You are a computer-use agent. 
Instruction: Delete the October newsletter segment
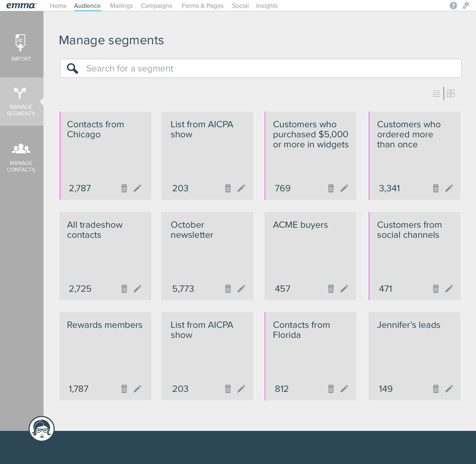tap(228, 289)
